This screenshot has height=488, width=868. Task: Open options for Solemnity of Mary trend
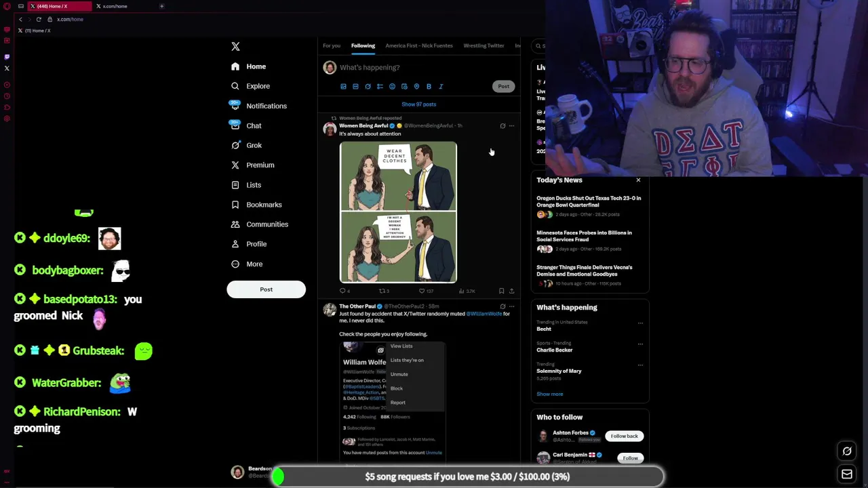coord(640,365)
